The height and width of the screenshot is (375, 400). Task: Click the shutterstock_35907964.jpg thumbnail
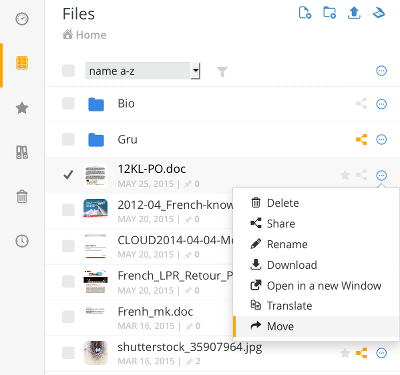(x=95, y=353)
